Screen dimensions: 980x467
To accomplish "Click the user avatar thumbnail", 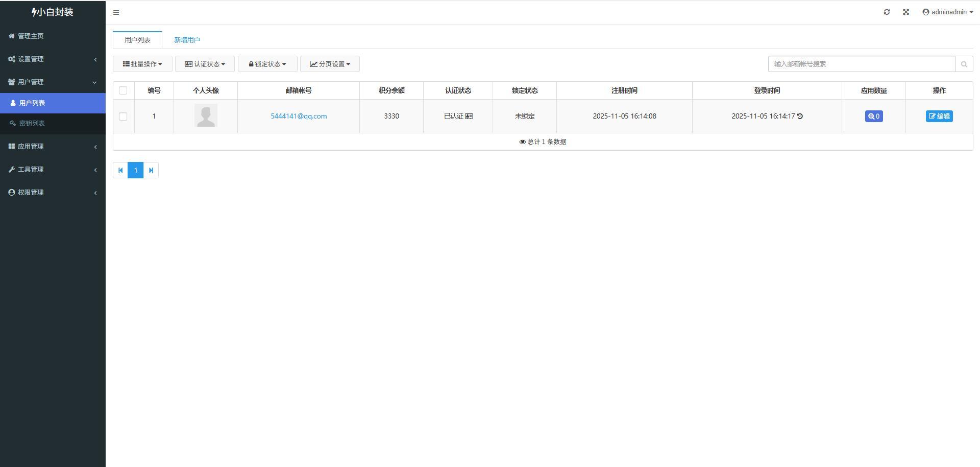I will click(x=206, y=115).
